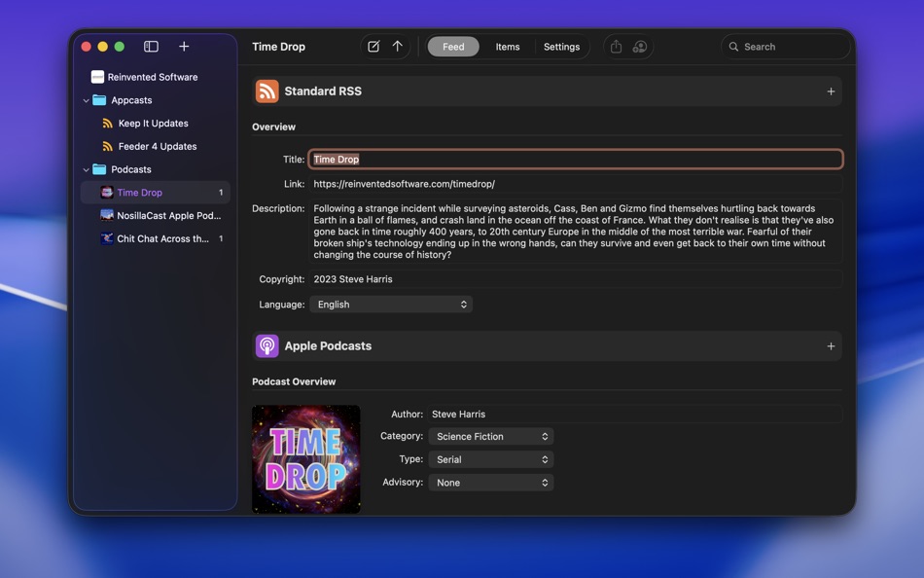This screenshot has height=578, width=924.
Task: Switch to the Settings tab
Action: [561, 47]
